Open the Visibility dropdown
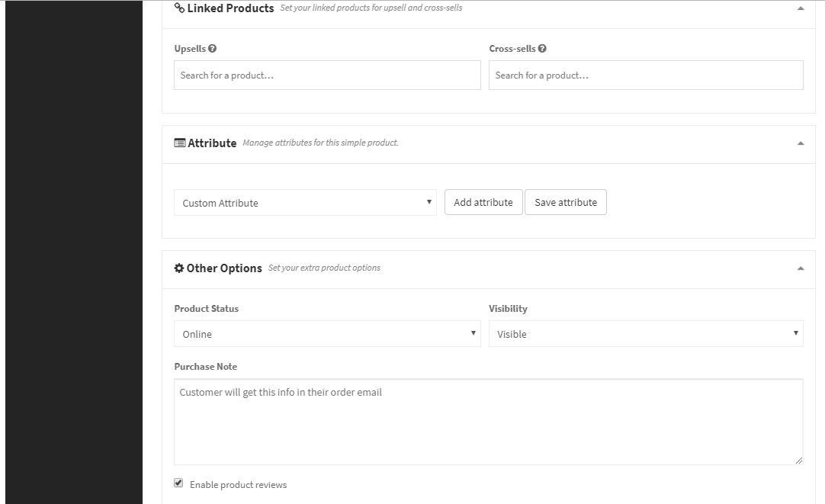Image resolution: width=825 pixels, height=504 pixels. coord(646,334)
